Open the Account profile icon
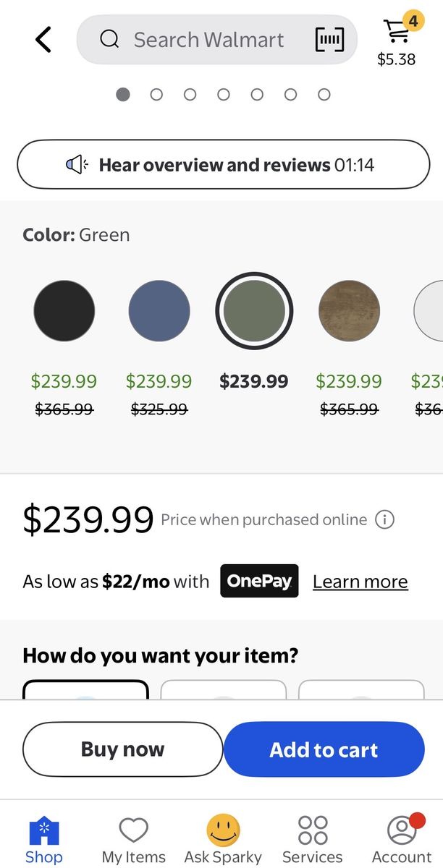 pyautogui.click(x=401, y=830)
